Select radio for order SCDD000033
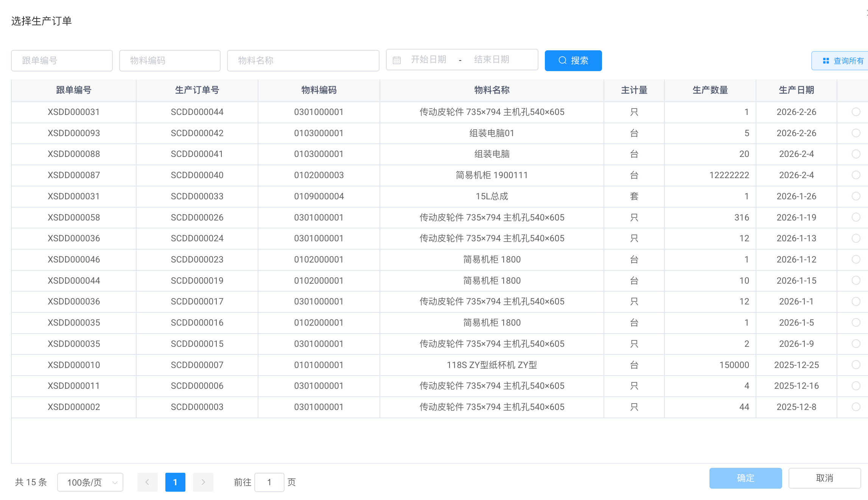This screenshot has width=868, height=500. 856,196
